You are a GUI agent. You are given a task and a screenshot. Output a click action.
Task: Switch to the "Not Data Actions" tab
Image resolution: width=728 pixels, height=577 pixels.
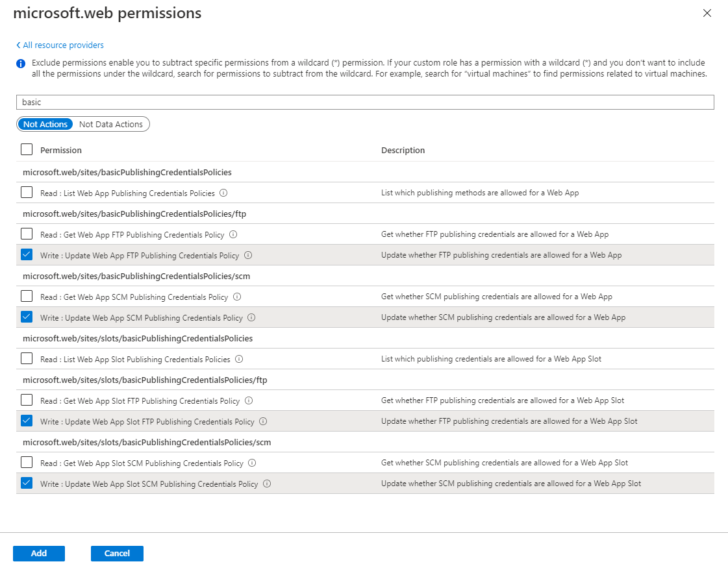coord(110,124)
